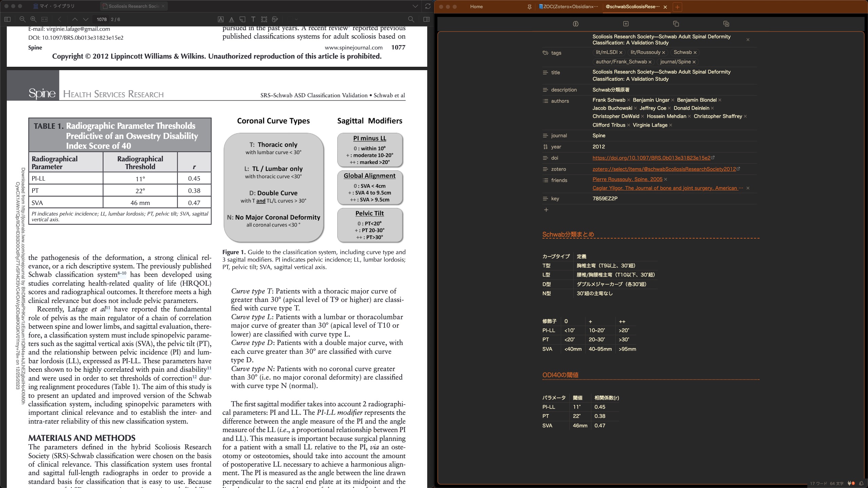The width and height of the screenshot is (868, 488).
Task: Toggle the pin on the current tab
Action: click(530, 7)
